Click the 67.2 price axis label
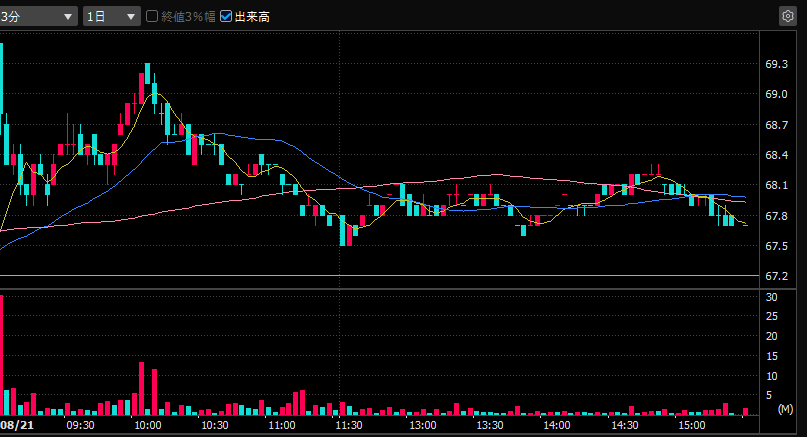The width and height of the screenshot is (807, 437). pyautogui.click(x=776, y=276)
